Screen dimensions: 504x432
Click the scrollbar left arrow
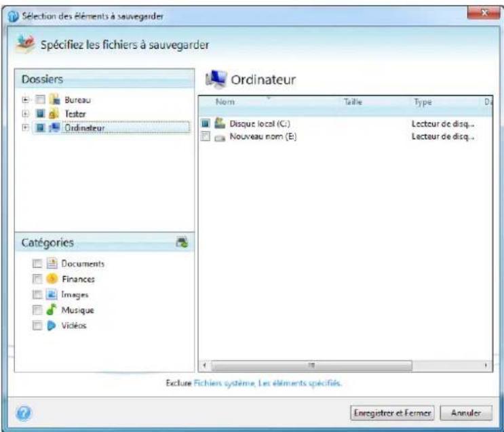click(x=204, y=366)
